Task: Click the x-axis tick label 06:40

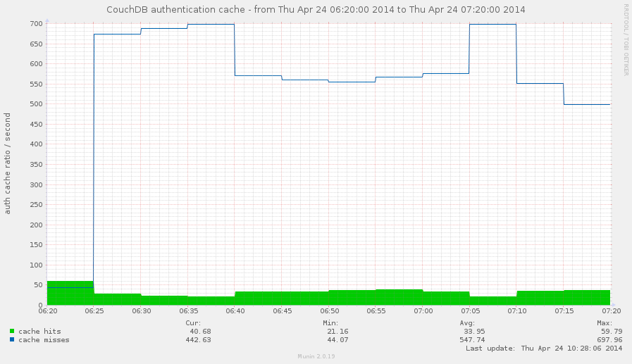Action: tap(235, 311)
